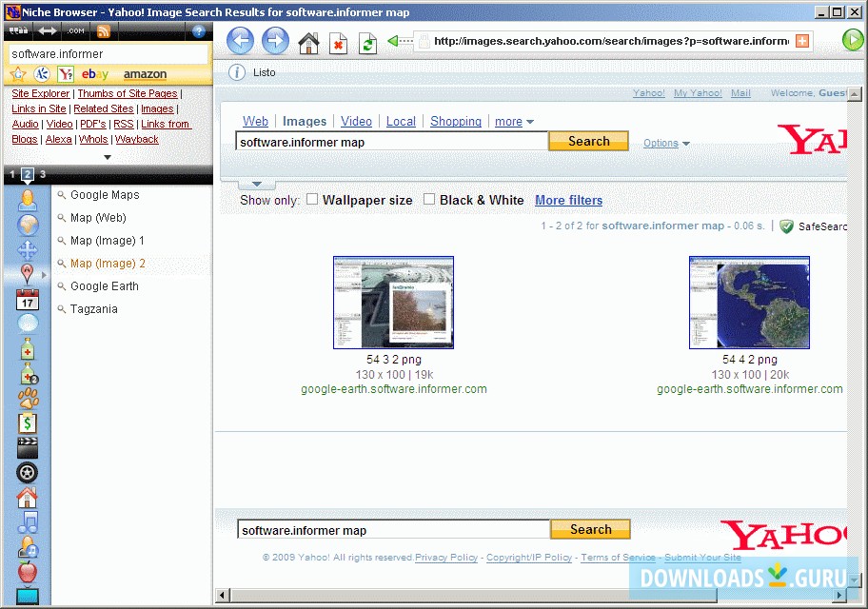Select the Yahoo search engine icon
This screenshot has height=609, width=868.
(65, 74)
